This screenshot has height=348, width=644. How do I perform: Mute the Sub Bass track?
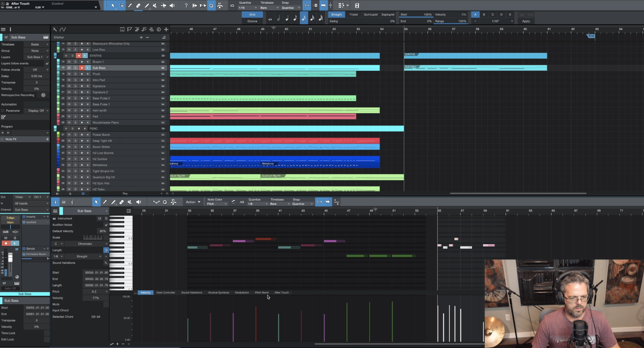tap(69, 68)
